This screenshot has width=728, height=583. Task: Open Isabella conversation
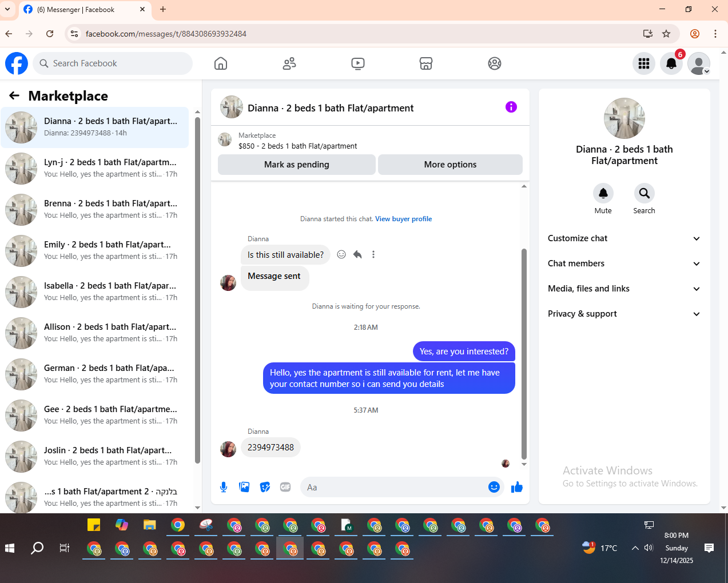pos(95,292)
